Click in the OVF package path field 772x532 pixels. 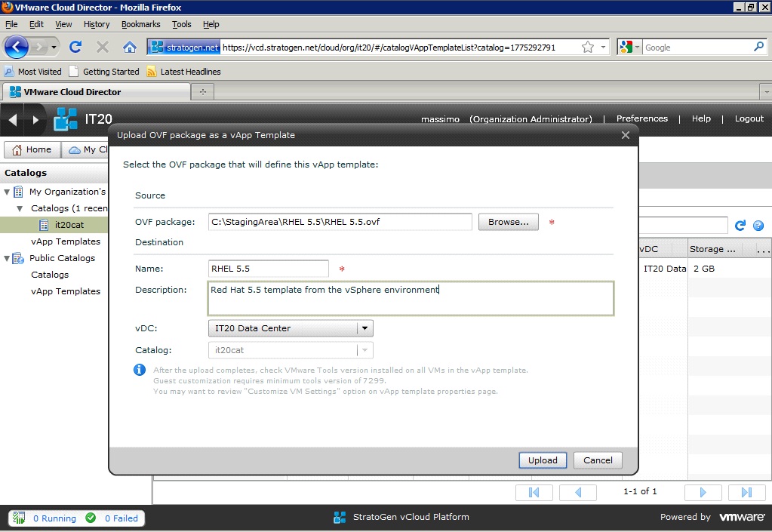(340, 222)
